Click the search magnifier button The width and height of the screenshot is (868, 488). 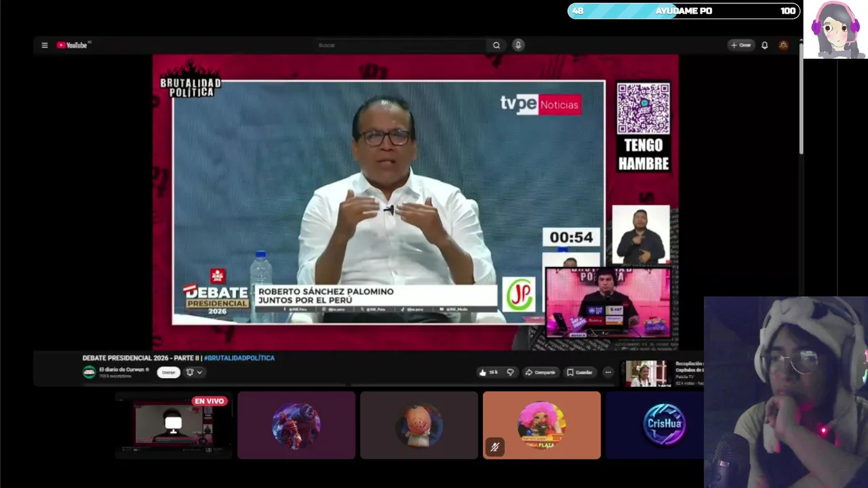496,45
